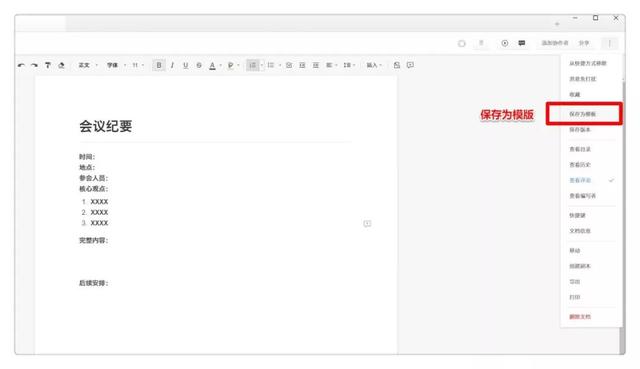The image size is (640, 369).
Task: Choose the red 删除文档 delete document
Action: 580,316
